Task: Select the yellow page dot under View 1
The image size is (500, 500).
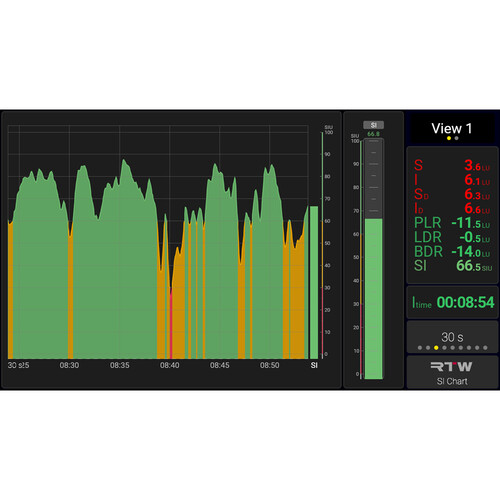Action: pyautogui.click(x=449, y=138)
